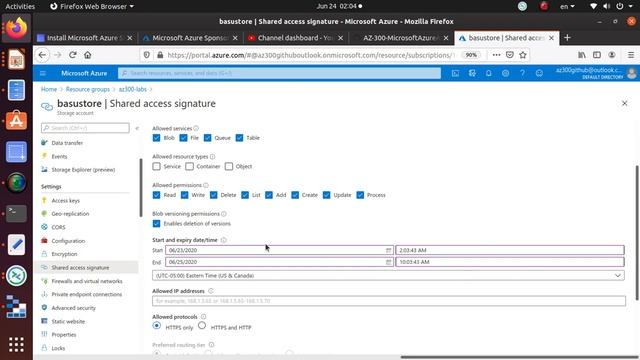Open Azure feedback smiley icon
This screenshot has height=360, width=640.
coord(539,73)
